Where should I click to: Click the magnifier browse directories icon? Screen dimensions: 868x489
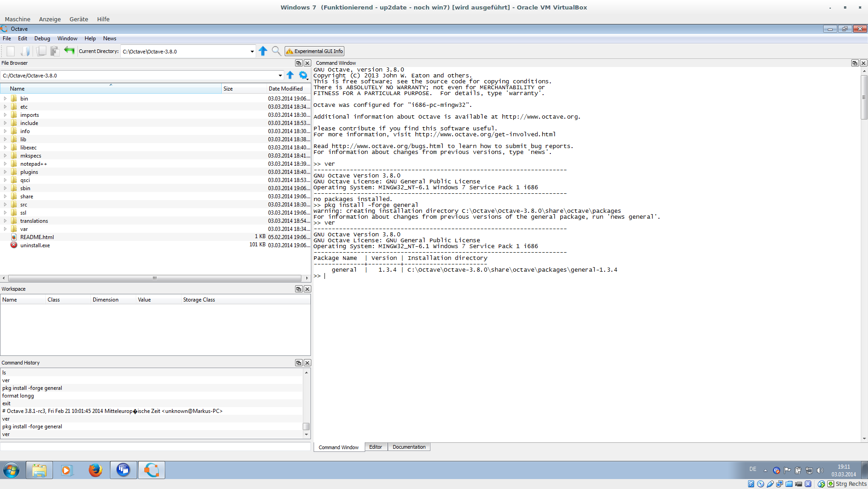pyautogui.click(x=276, y=51)
